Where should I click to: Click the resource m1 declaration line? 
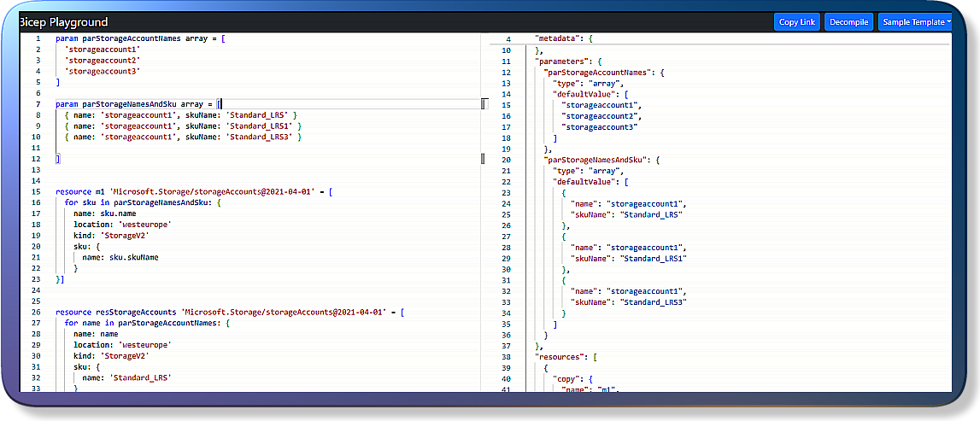194,192
